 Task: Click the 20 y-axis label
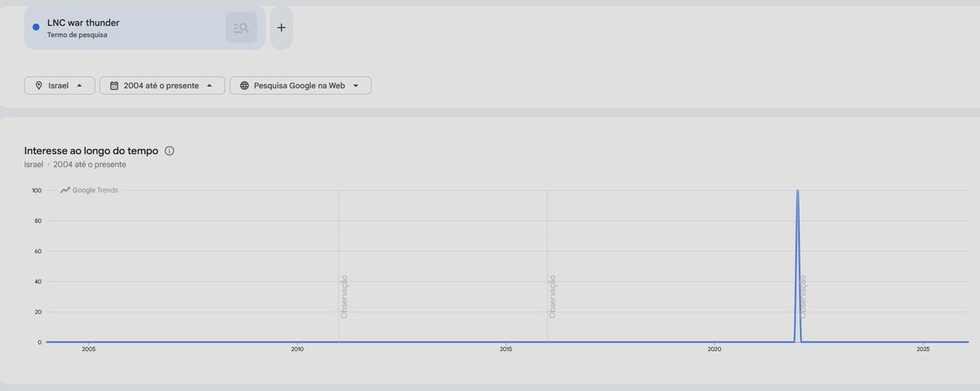tap(38, 312)
